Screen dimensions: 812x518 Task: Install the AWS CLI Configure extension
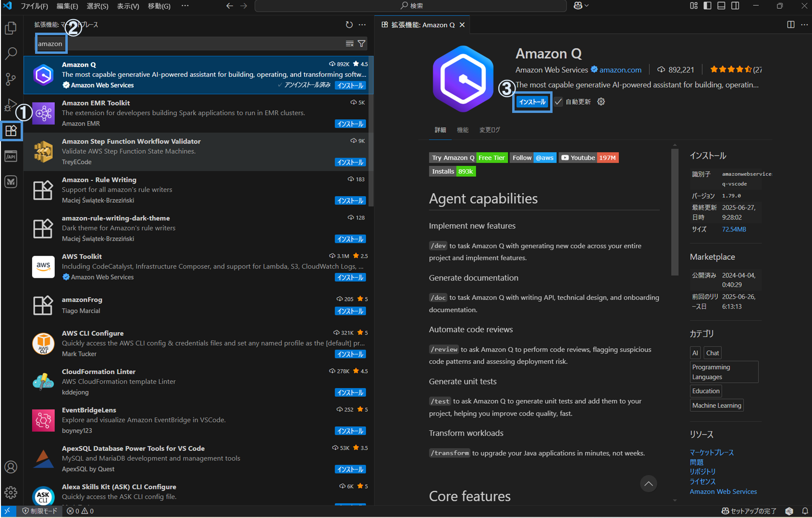tap(350, 354)
